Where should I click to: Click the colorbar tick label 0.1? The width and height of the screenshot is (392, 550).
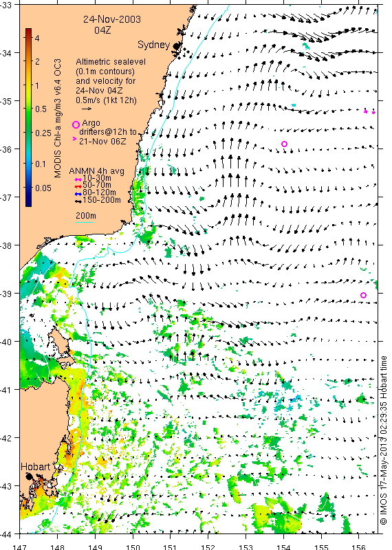click(41, 164)
